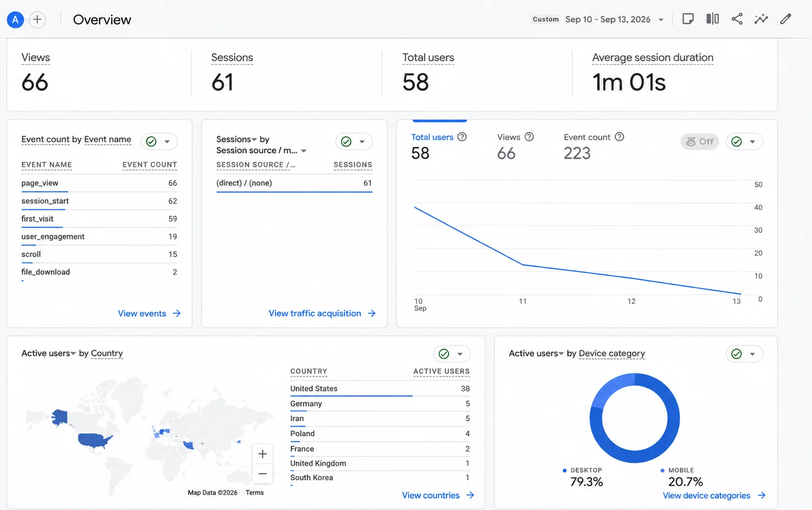Zoom in on the country map
812x510 pixels.
[263, 454]
